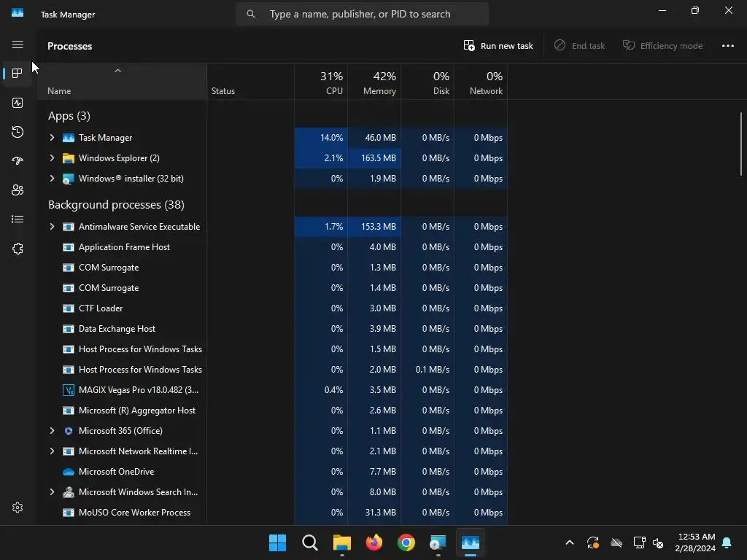Click the MAGIX Vegas Pro process icon

point(69,390)
